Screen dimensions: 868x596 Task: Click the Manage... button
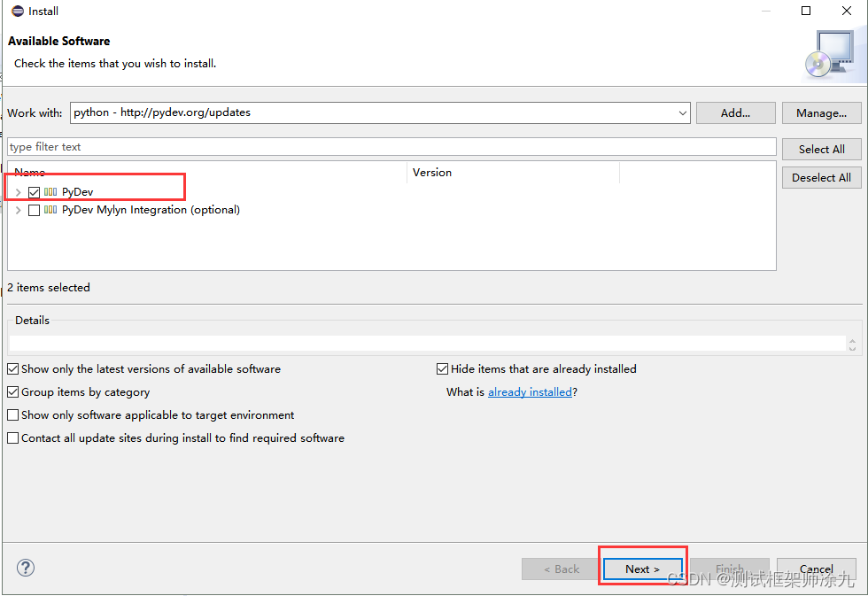822,112
